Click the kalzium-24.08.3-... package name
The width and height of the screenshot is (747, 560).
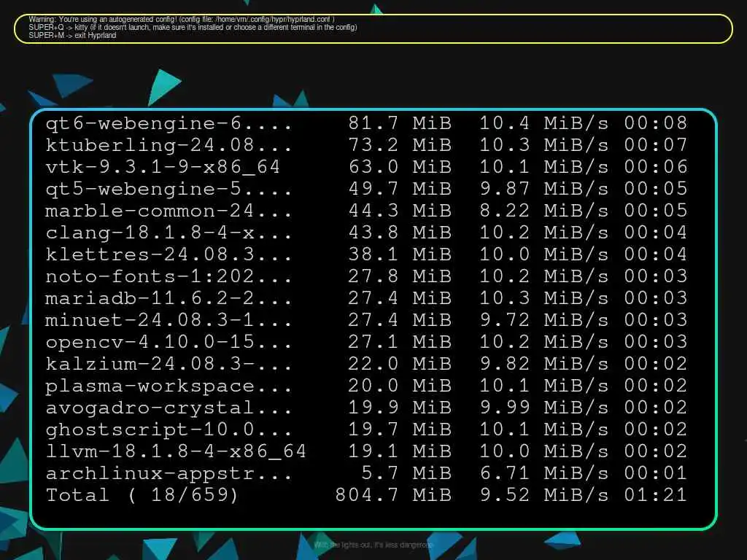(x=169, y=364)
